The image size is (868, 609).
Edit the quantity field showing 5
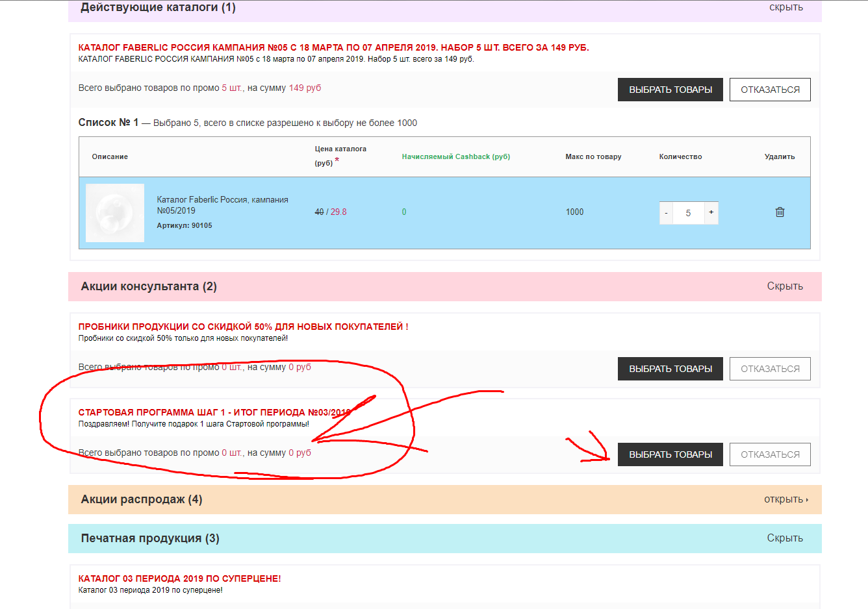click(689, 213)
